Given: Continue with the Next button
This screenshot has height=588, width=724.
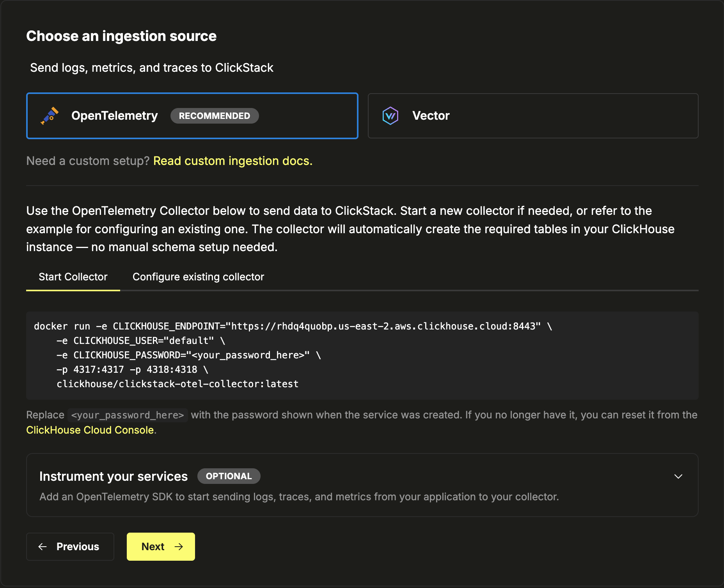Looking at the screenshot, I should tap(161, 547).
